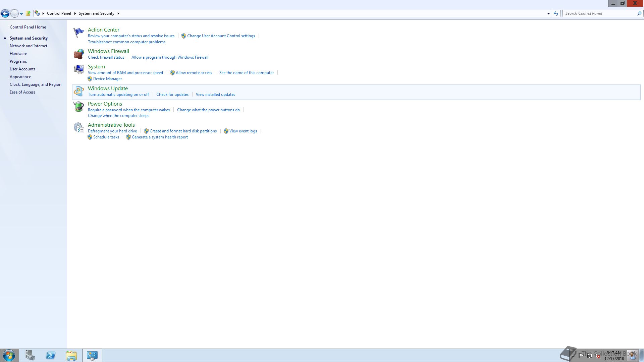
Task: Click the Forward navigation arrow
Action: click(x=14, y=13)
